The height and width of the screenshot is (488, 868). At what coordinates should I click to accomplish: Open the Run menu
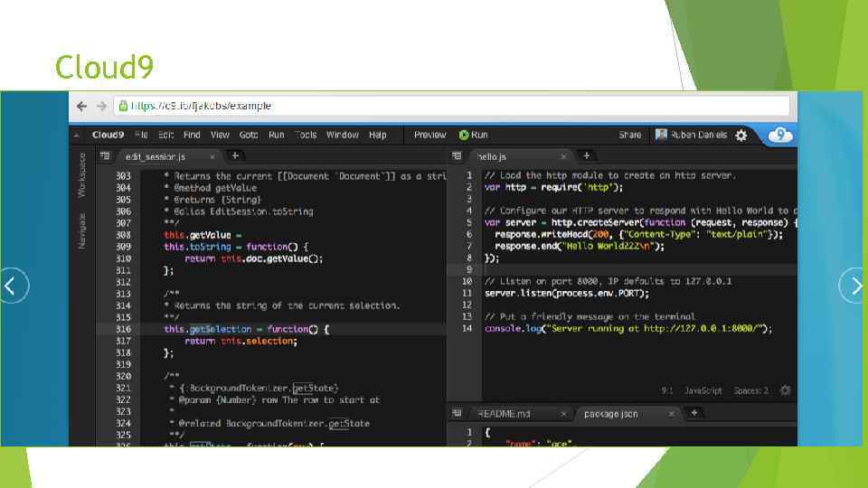(x=277, y=135)
